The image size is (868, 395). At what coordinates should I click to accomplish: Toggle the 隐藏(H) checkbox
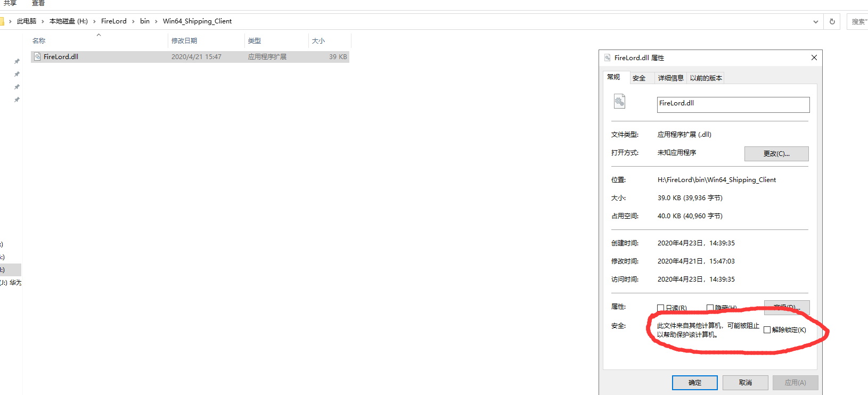tap(710, 308)
